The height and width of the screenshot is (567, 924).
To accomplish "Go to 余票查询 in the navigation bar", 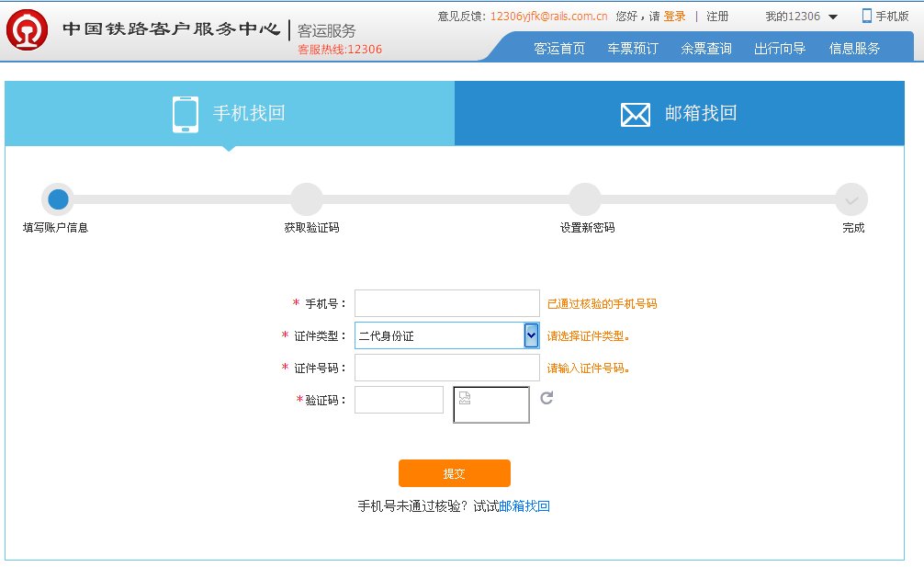I will [x=704, y=48].
